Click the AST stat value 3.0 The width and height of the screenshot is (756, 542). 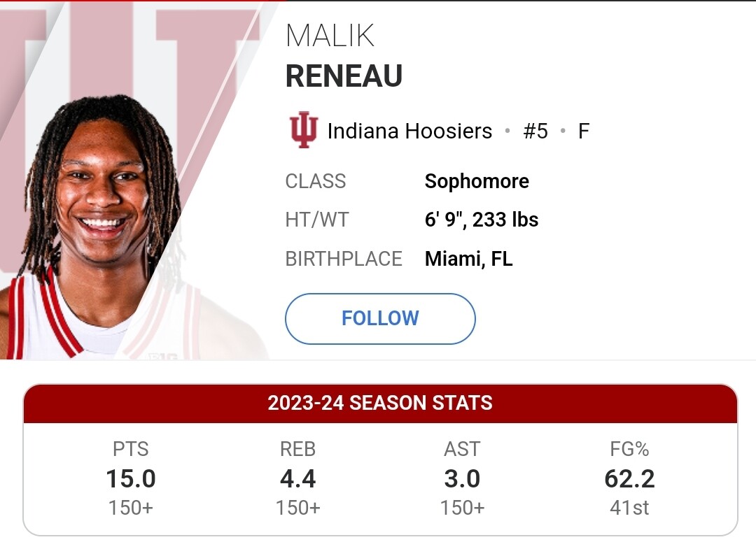[462, 479]
